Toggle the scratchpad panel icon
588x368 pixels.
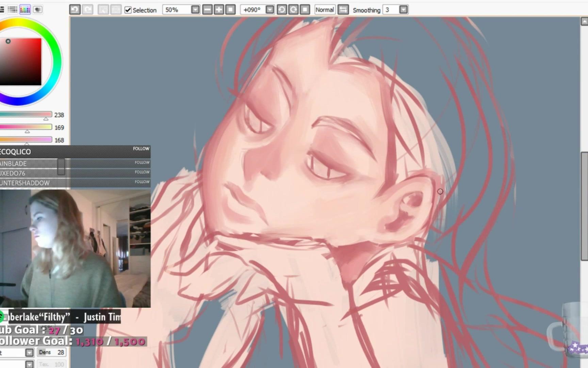[x=37, y=10]
